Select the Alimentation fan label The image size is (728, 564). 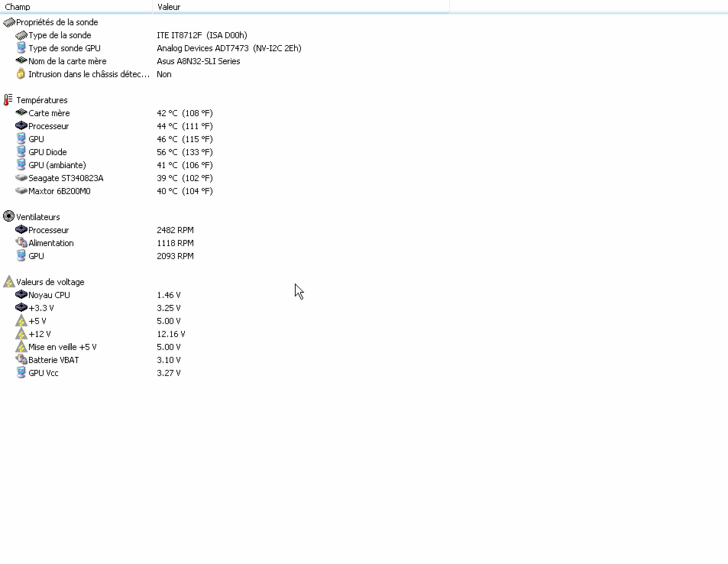pos(51,244)
